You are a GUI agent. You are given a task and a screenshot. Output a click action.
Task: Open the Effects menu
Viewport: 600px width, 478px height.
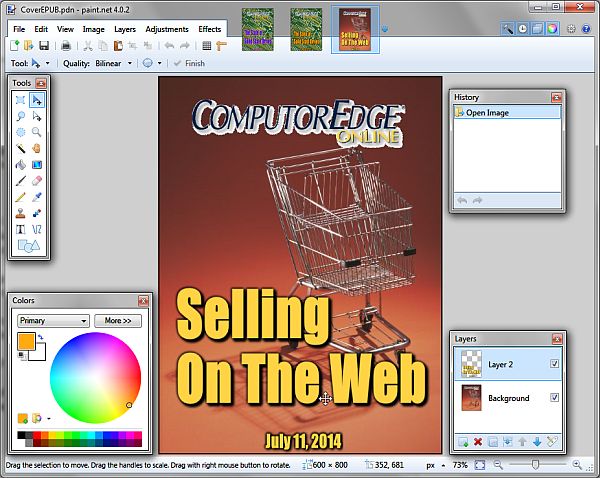pos(209,29)
